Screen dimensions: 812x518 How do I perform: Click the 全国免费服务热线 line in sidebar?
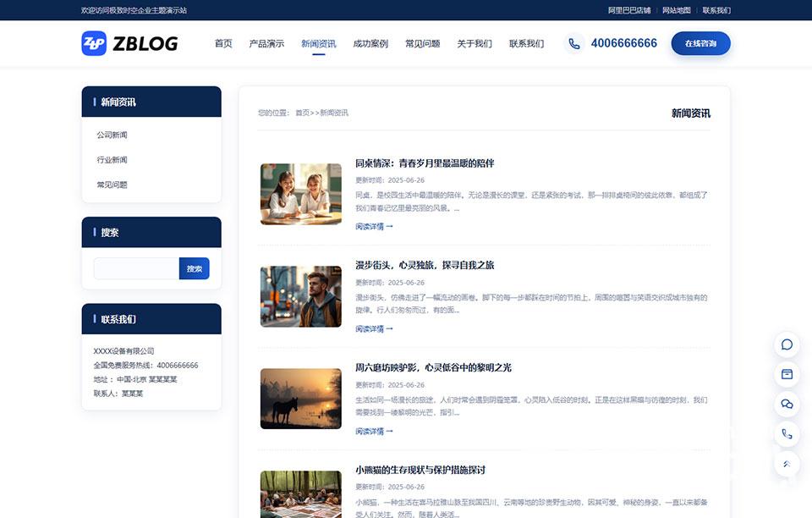(x=146, y=365)
